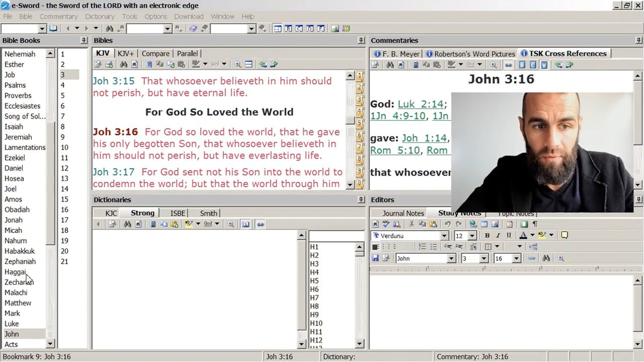
Task: Open the Verdana font dropdown
Action: coord(445,235)
